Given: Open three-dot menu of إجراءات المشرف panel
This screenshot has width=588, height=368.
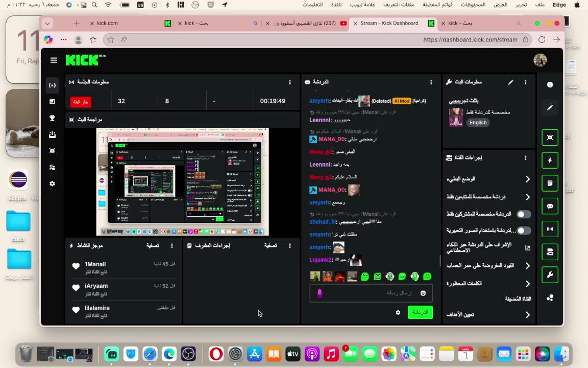Looking at the screenshot, I should tap(289, 245).
